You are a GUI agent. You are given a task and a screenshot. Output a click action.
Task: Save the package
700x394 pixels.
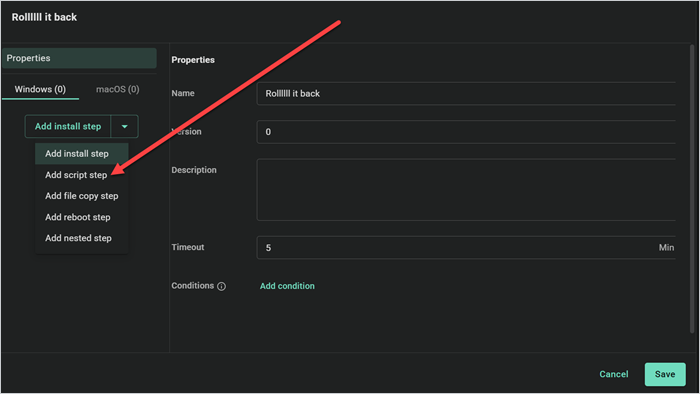tap(665, 374)
